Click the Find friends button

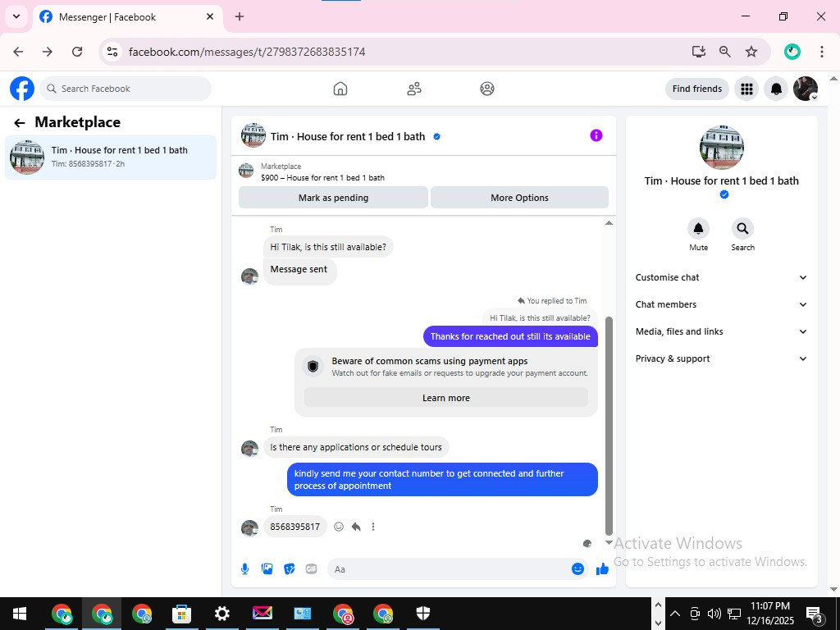coord(697,89)
